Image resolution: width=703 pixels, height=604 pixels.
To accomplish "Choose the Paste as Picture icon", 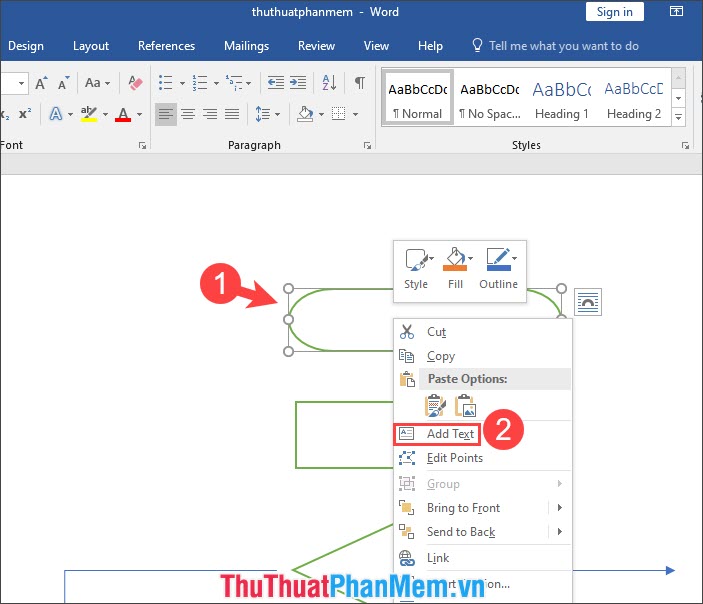I will (466, 405).
